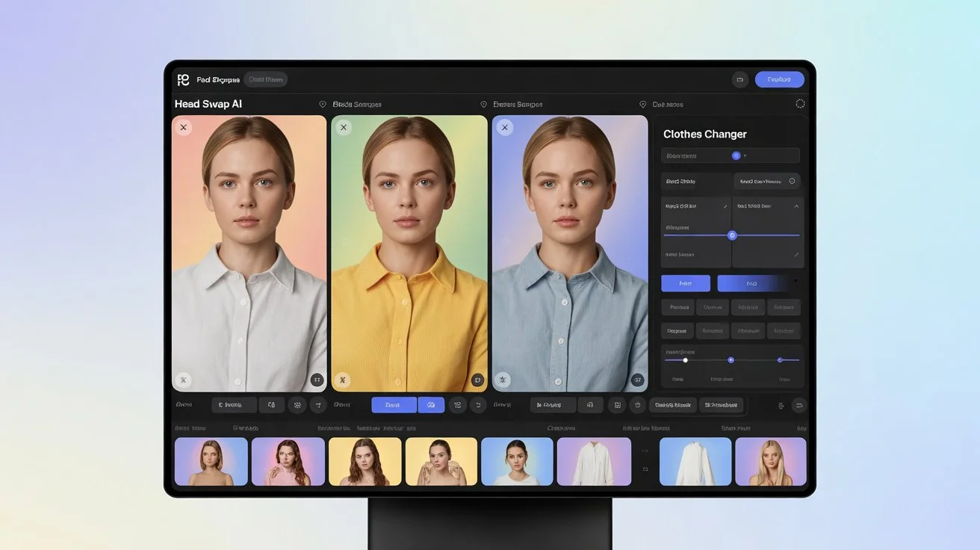The height and width of the screenshot is (550, 980).
Task: Click the main slider handle in Clothes Changer
Action: 732,235
